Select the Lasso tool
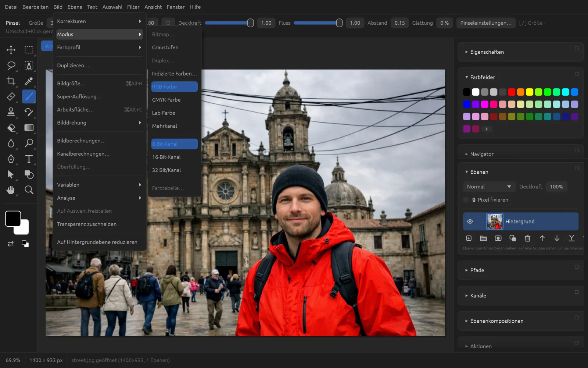Viewport: 588px width, 368px height. (x=11, y=66)
